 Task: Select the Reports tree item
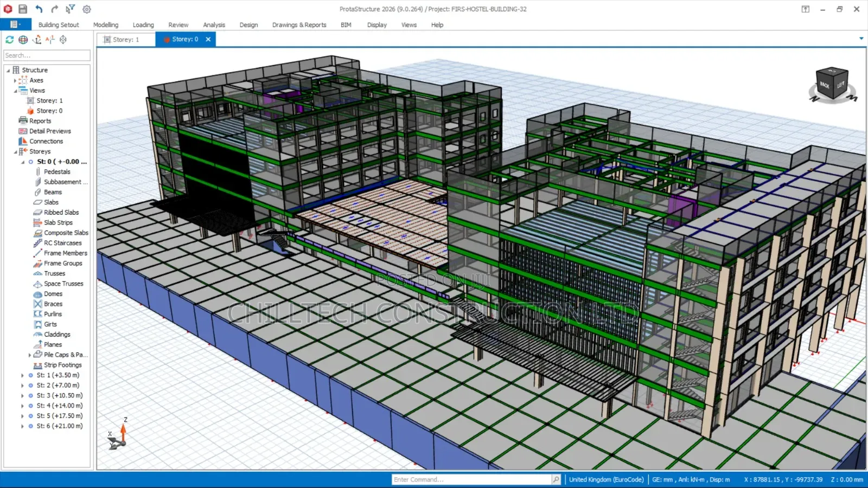click(40, 121)
